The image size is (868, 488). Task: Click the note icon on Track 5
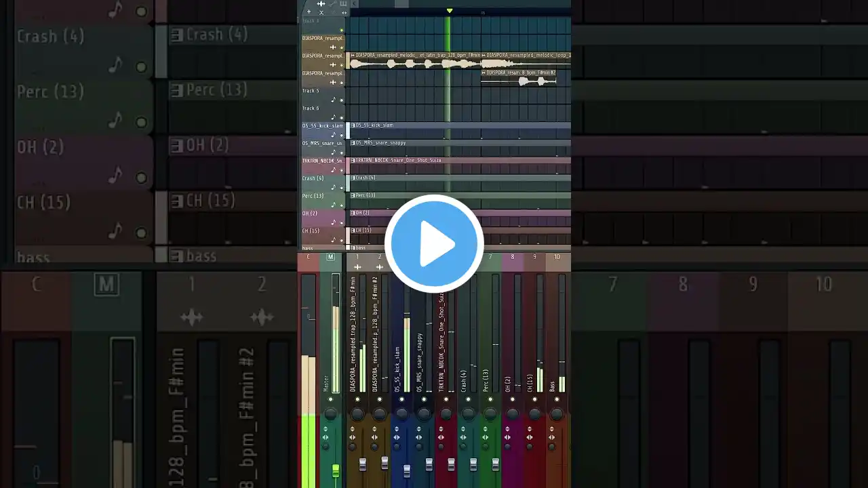click(333, 100)
